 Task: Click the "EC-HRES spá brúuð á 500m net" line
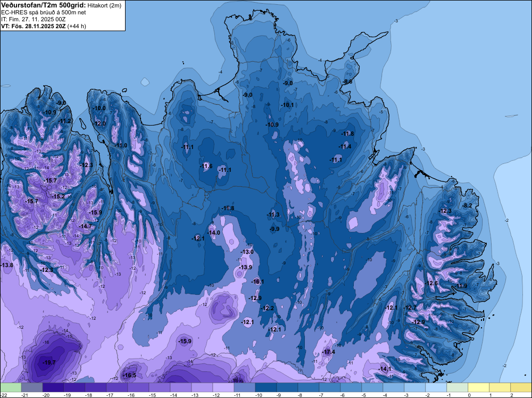[x=44, y=13]
